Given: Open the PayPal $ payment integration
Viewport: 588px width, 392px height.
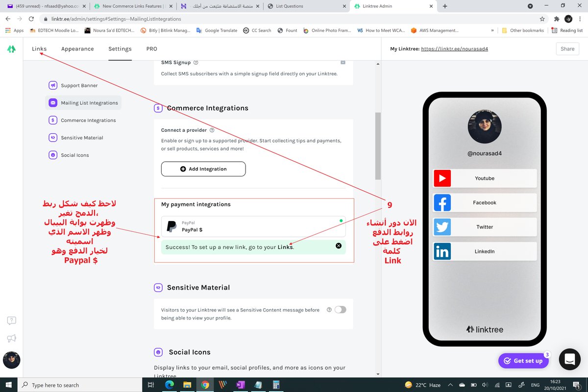Looking at the screenshot, I should click(x=253, y=226).
